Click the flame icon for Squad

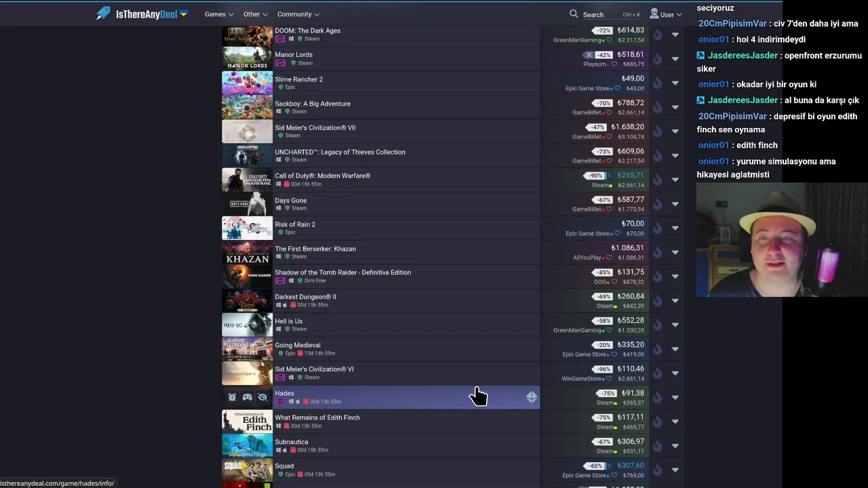point(657,470)
